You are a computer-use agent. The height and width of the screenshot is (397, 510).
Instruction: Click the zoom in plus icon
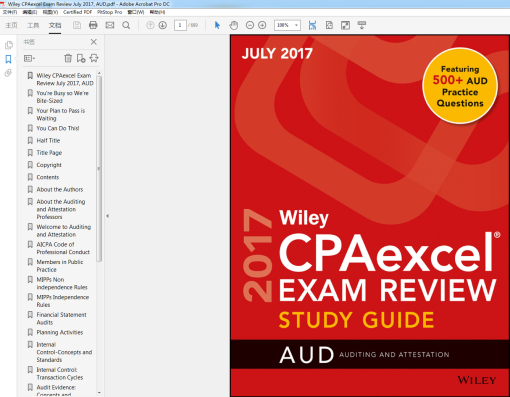coord(262,25)
